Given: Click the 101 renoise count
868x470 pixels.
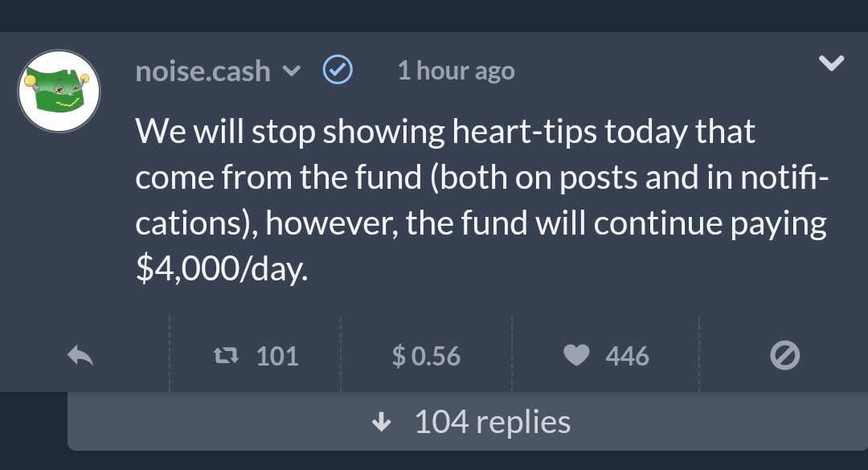Looking at the screenshot, I should [x=277, y=356].
